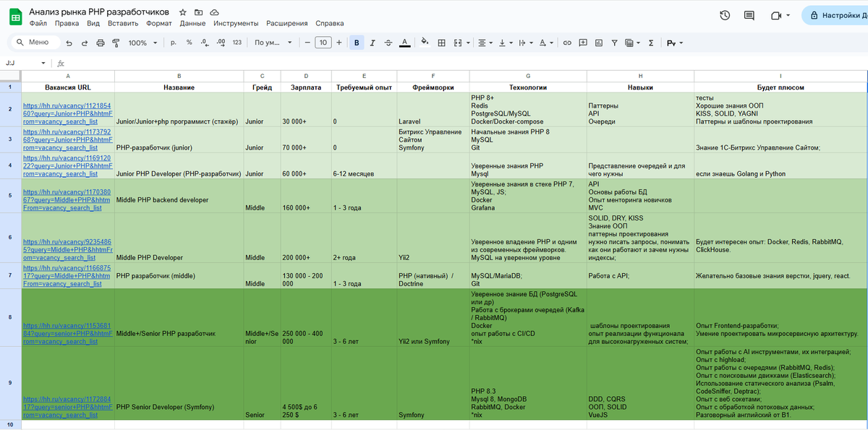The image size is (868, 430).
Task: Redo the last action
Action: click(x=85, y=43)
